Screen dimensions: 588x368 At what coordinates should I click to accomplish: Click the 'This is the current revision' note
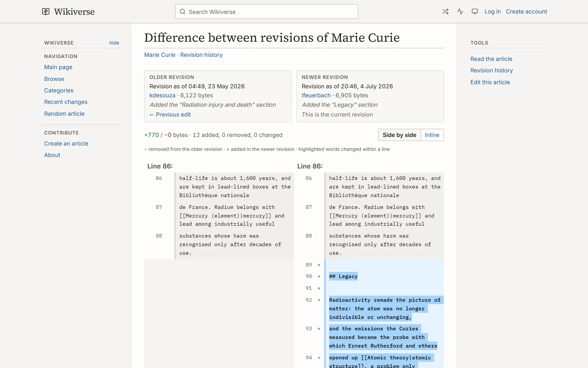click(x=337, y=115)
